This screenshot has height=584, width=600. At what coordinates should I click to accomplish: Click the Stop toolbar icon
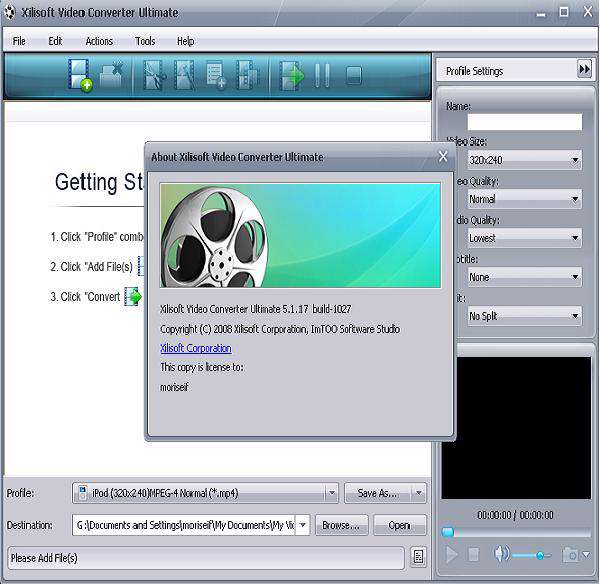pos(354,75)
